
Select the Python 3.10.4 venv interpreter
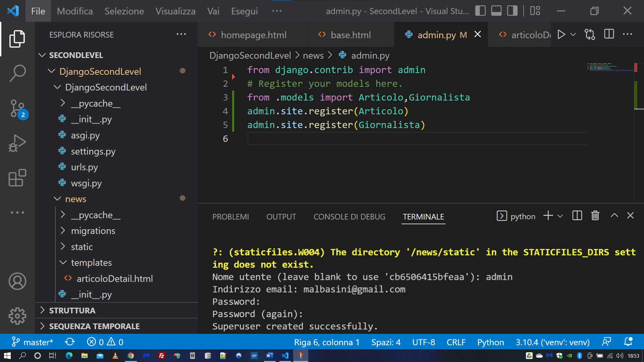click(552, 342)
